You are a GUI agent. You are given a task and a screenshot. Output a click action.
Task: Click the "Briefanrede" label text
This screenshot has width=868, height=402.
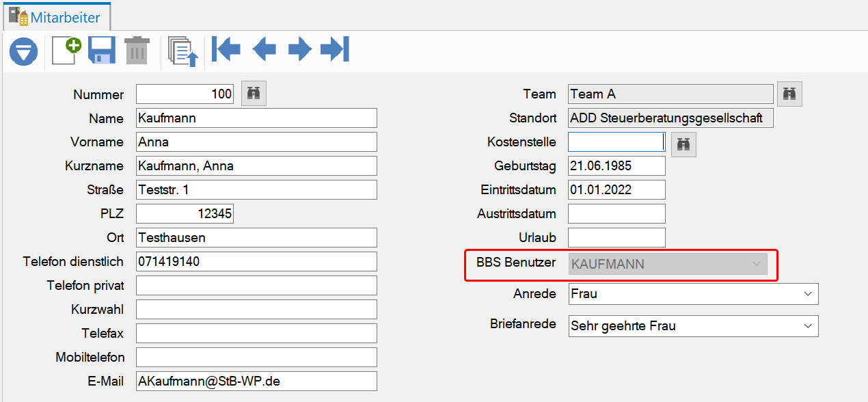pos(523,324)
